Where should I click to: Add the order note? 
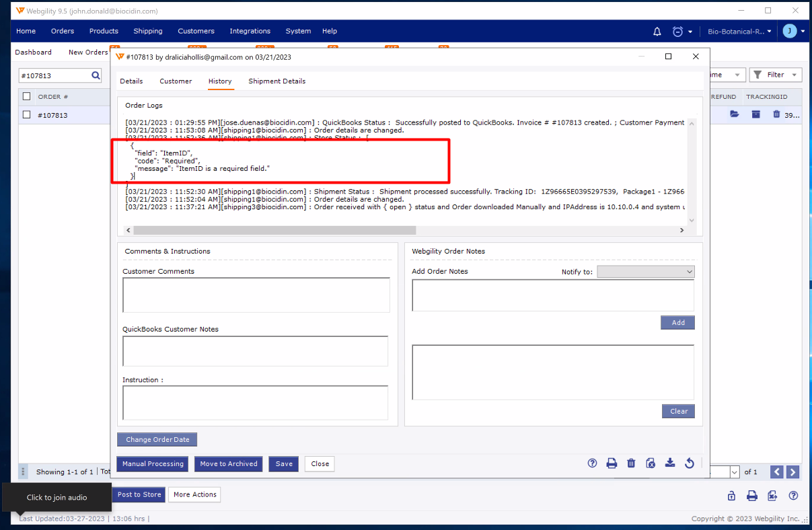point(677,323)
